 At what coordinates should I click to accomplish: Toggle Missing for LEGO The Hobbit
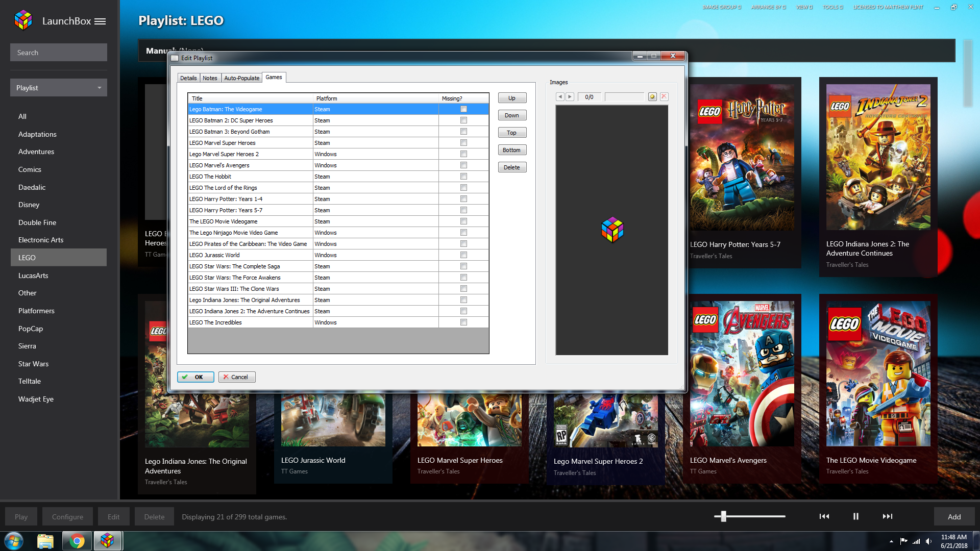click(x=463, y=177)
